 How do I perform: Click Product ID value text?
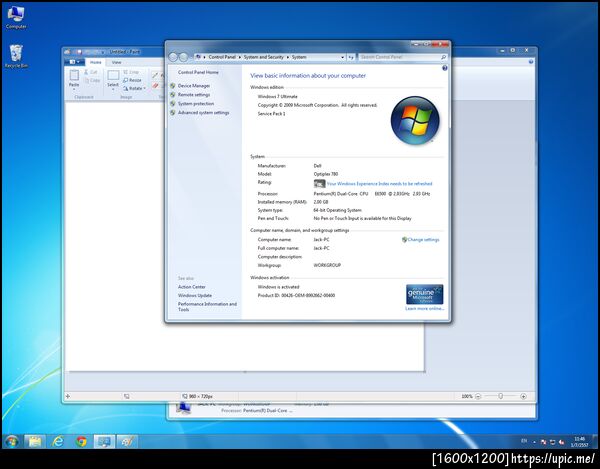pos(308,295)
